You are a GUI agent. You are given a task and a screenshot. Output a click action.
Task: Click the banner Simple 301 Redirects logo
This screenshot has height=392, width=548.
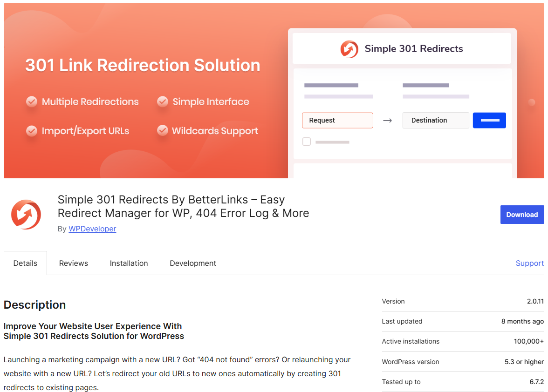[349, 49]
